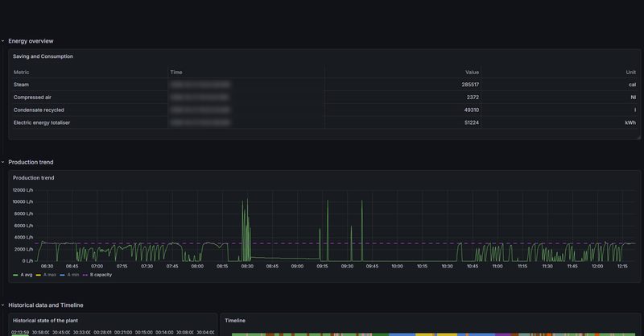Show the A max series via legend
The width and height of the screenshot is (644, 336).
50,275
